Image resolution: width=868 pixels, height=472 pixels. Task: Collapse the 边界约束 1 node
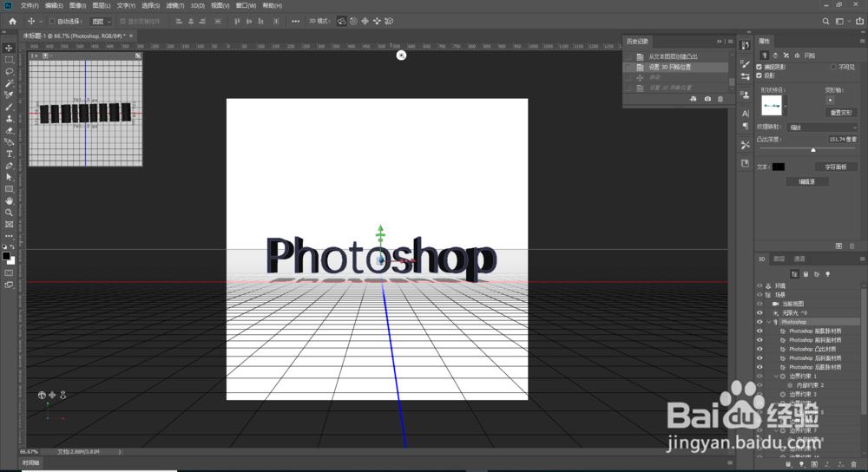click(x=776, y=376)
